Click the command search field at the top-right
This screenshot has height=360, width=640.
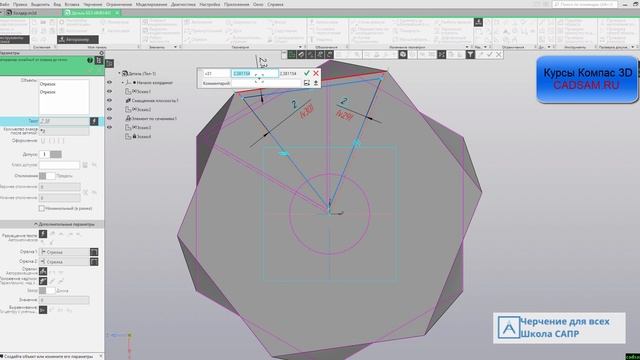coord(584,4)
